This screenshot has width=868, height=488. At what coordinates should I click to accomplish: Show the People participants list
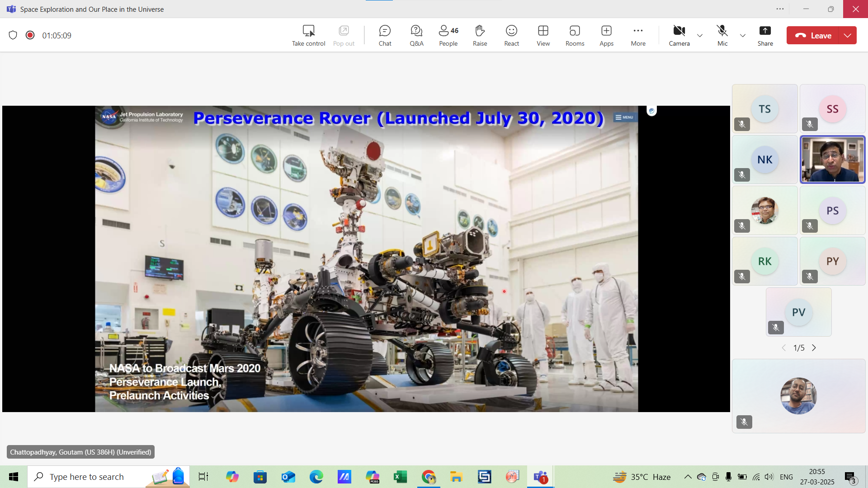(448, 35)
